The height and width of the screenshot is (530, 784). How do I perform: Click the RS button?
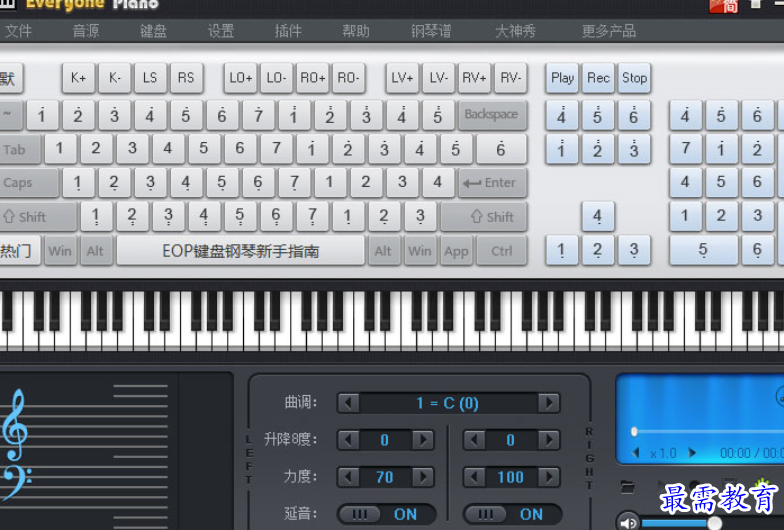click(x=186, y=78)
